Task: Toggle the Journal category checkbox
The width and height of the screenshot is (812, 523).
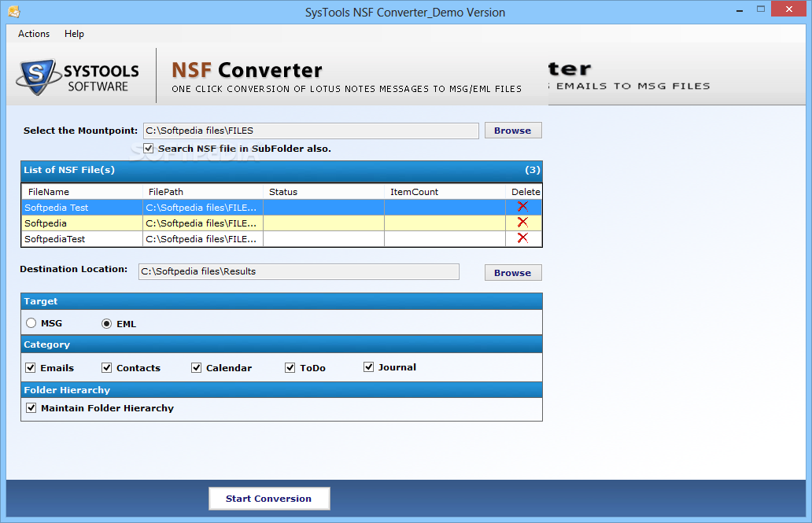Action: [369, 367]
